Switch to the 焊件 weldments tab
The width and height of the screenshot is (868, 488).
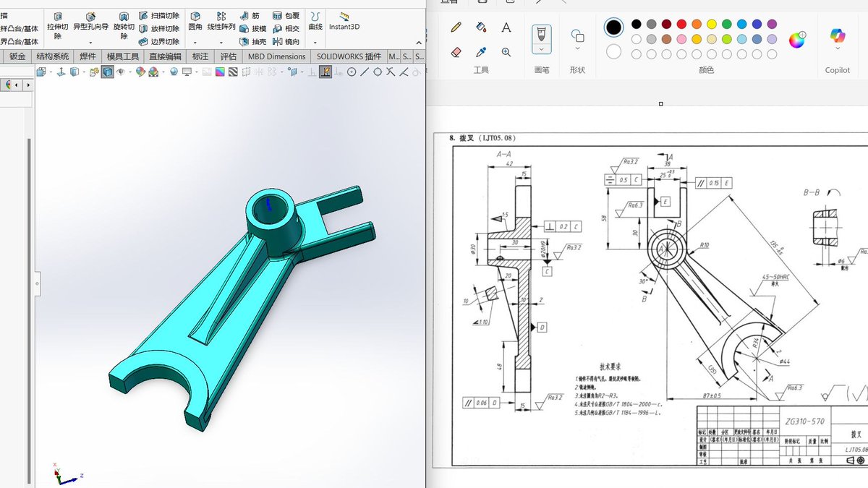88,56
